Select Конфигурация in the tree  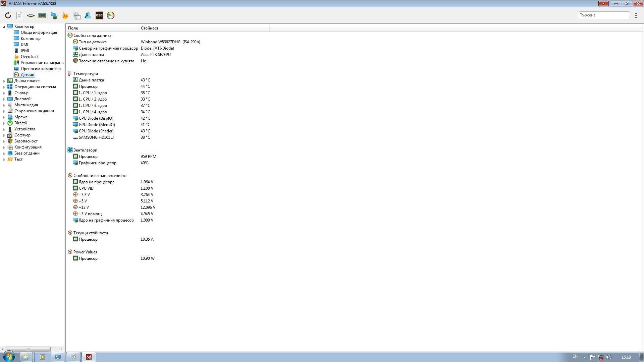click(x=28, y=147)
